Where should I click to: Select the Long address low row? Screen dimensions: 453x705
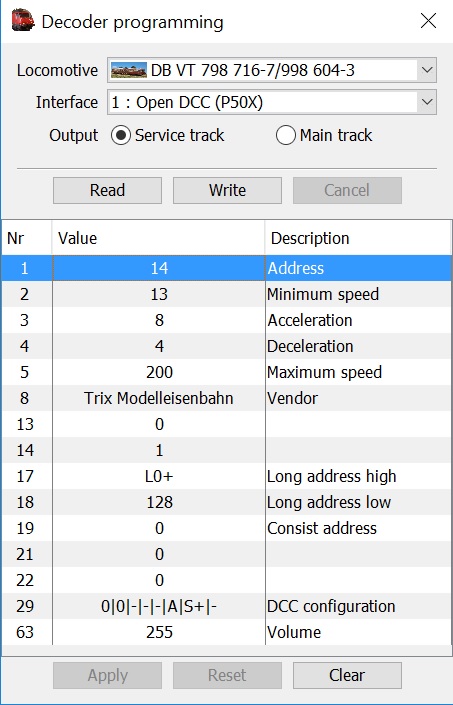[226, 502]
